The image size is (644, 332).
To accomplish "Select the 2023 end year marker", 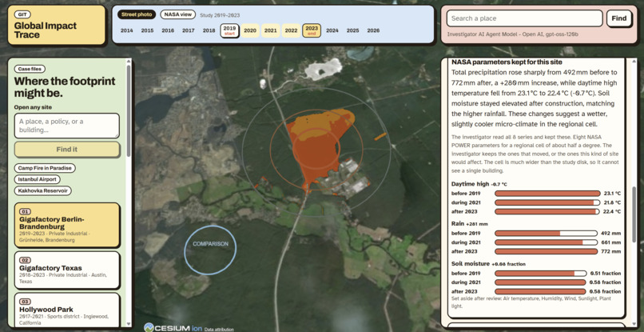I will click(x=312, y=30).
